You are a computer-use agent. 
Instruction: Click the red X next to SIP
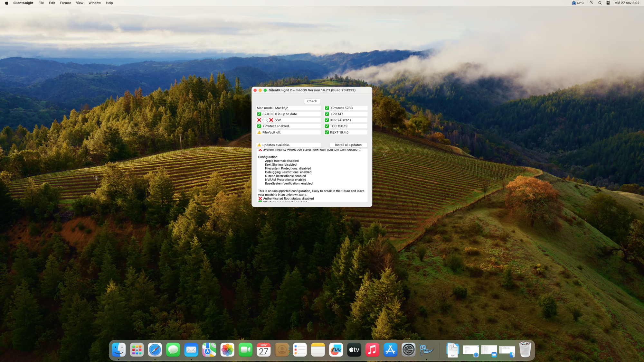click(x=259, y=120)
